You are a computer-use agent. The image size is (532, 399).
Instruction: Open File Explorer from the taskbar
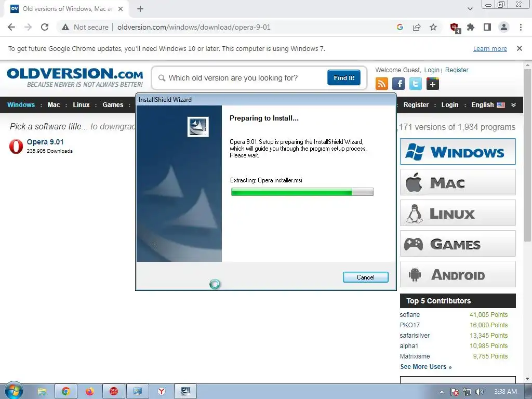[42, 392]
